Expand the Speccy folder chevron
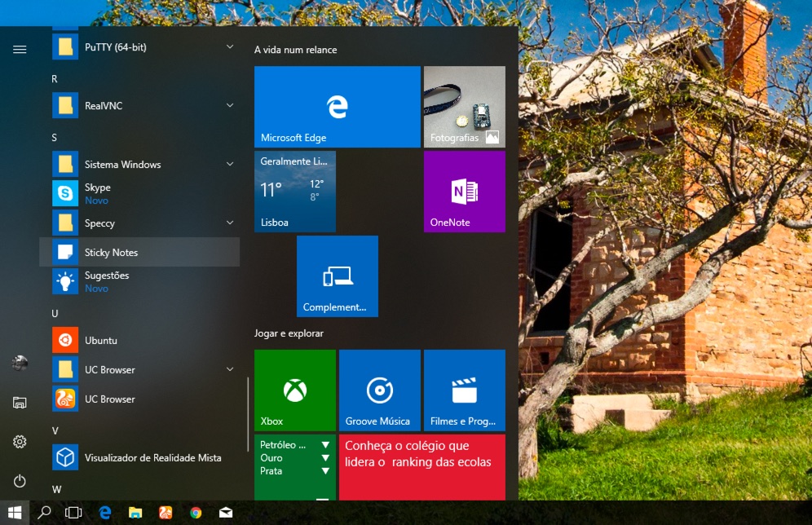Viewport: 812px width, 525px height. [x=230, y=223]
